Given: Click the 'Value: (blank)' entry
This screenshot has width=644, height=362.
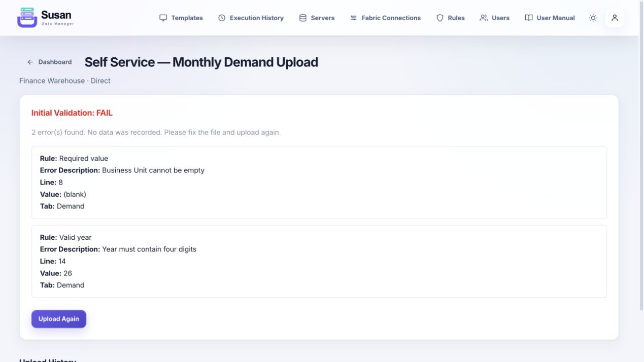Looking at the screenshot, I should pyautogui.click(x=63, y=194).
